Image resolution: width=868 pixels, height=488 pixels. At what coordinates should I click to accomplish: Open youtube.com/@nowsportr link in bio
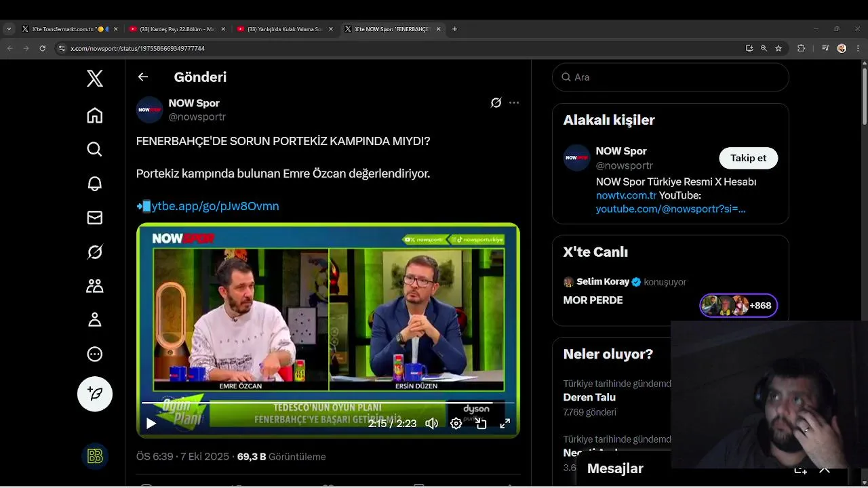(x=671, y=209)
